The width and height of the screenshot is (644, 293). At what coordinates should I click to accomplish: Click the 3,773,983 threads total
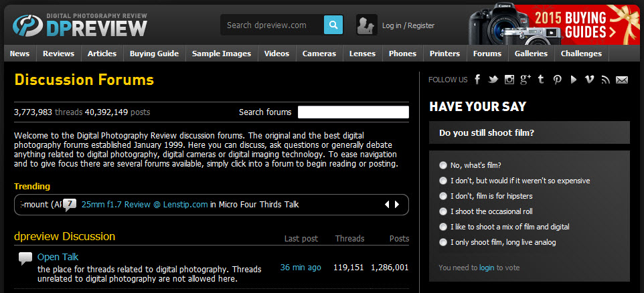(x=33, y=112)
